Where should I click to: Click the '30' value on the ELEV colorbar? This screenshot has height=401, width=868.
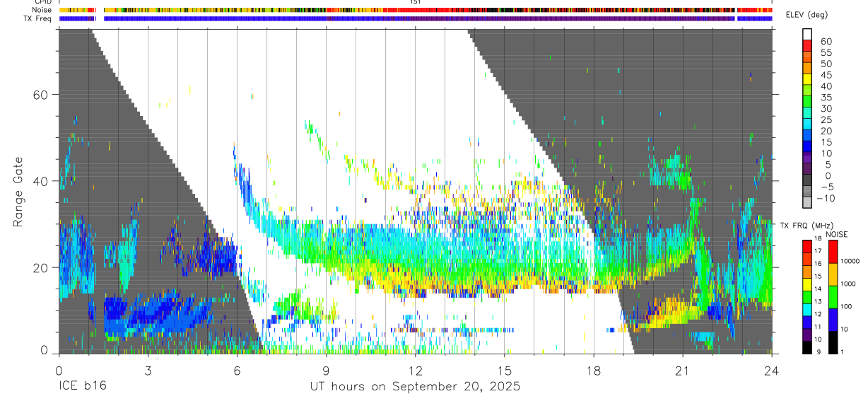(x=825, y=108)
